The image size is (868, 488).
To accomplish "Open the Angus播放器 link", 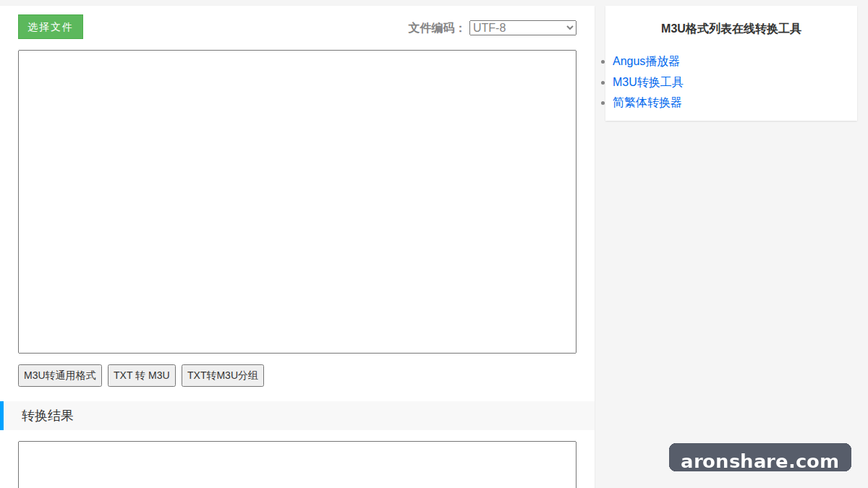I will coord(646,61).
